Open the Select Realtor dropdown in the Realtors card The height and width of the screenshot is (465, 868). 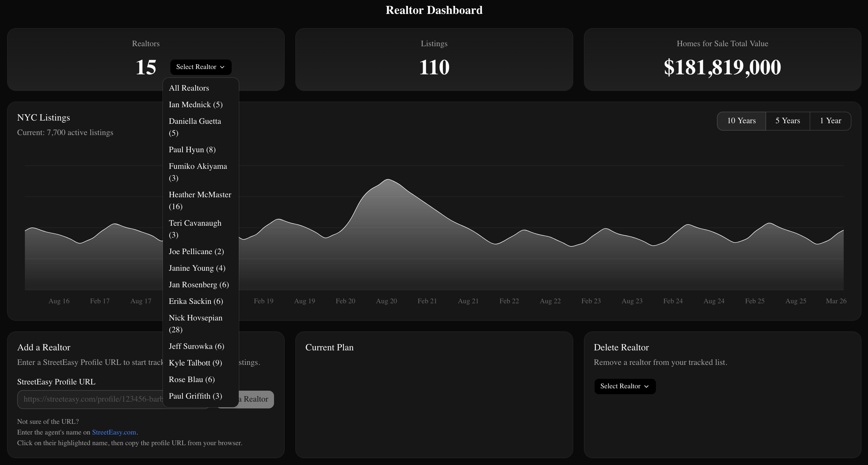(x=201, y=67)
